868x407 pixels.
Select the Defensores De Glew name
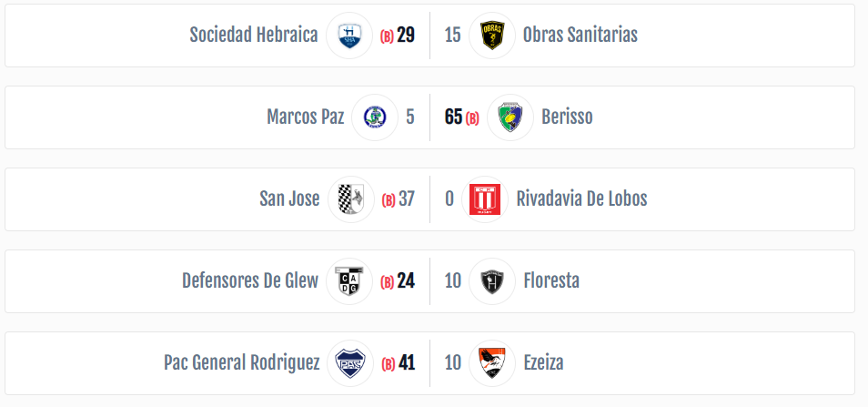coord(250,280)
